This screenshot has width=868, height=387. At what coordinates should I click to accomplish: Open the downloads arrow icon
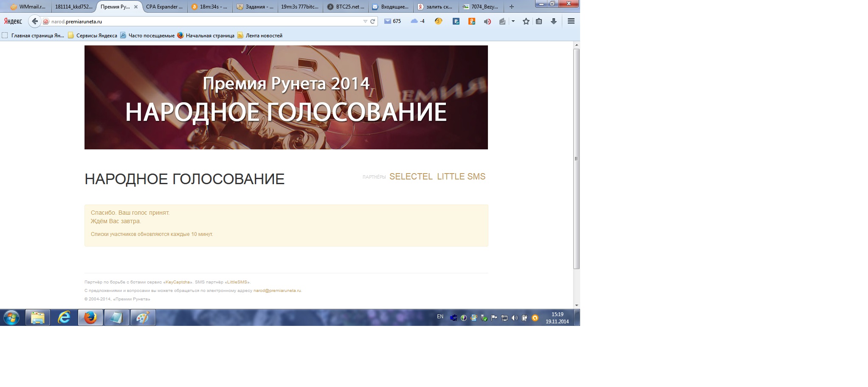coord(554,21)
